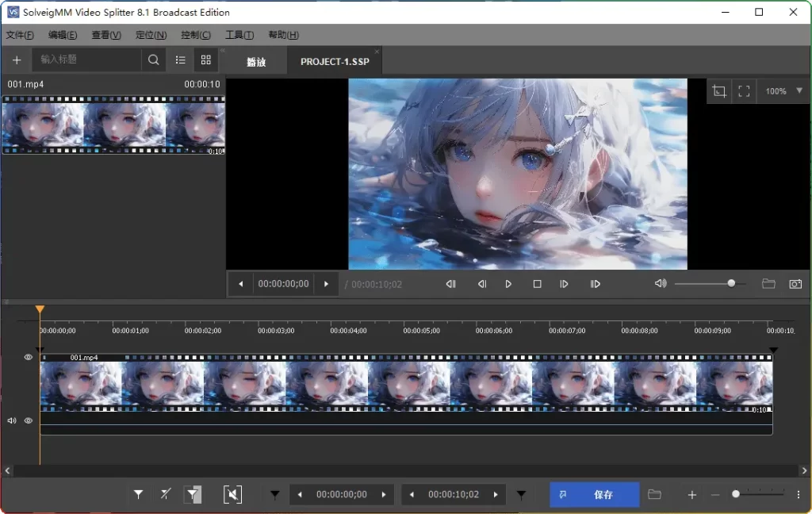Jump to next keyframe button

(595, 284)
